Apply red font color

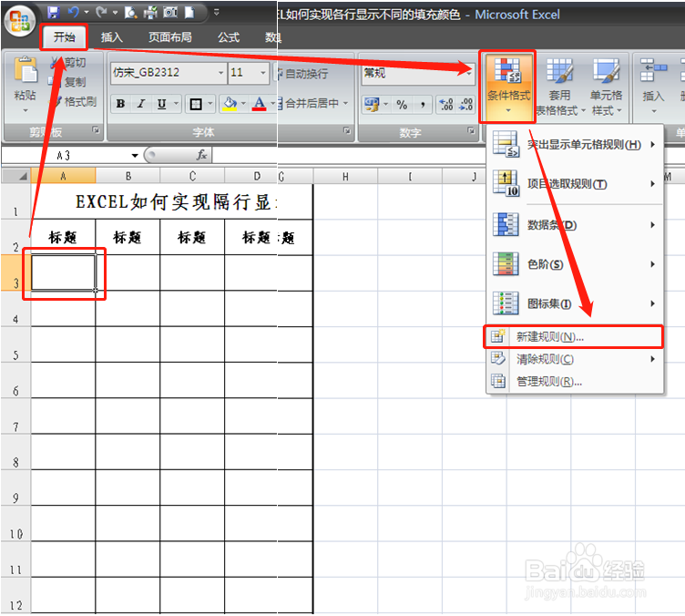[259, 104]
